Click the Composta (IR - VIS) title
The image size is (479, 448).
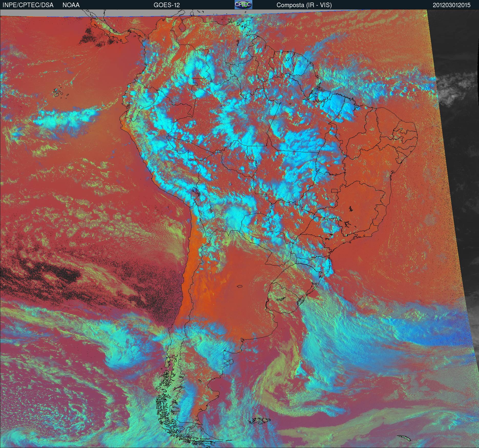pos(304,5)
